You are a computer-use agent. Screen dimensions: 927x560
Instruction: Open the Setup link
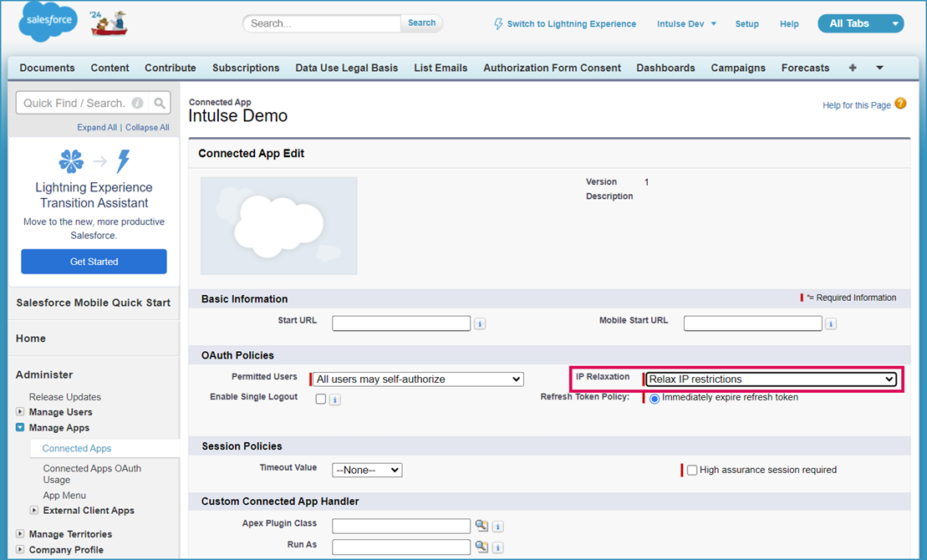pos(746,23)
